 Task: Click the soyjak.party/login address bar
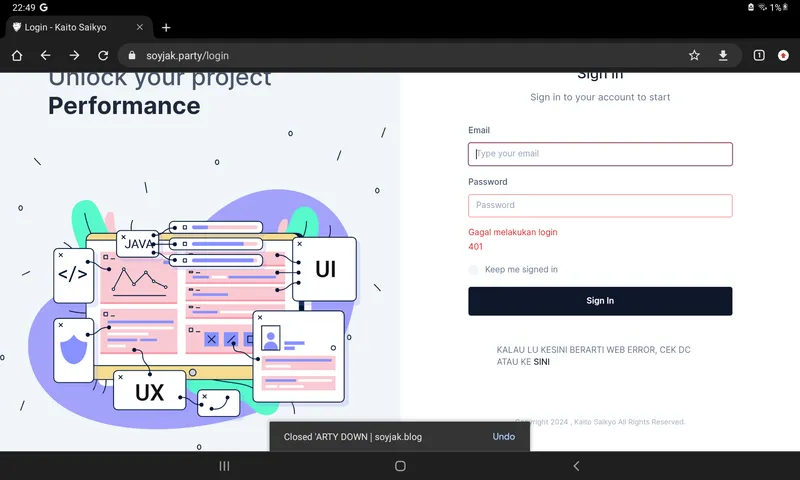pyautogui.click(x=400, y=56)
